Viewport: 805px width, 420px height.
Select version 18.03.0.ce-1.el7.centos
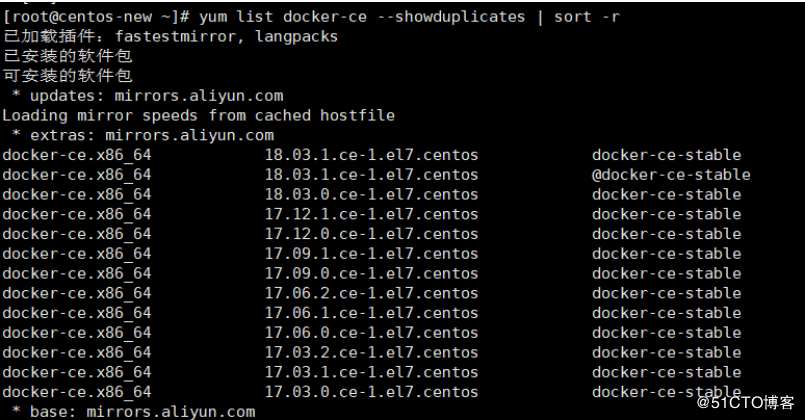click(x=371, y=195)
